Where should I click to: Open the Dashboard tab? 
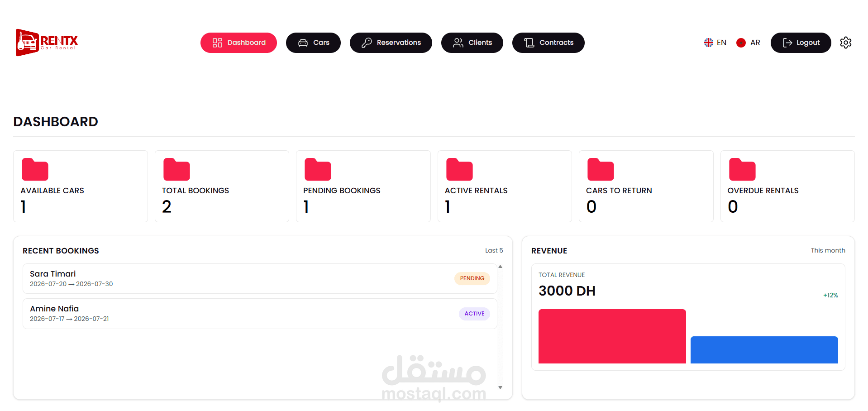[x=238, y=43]
